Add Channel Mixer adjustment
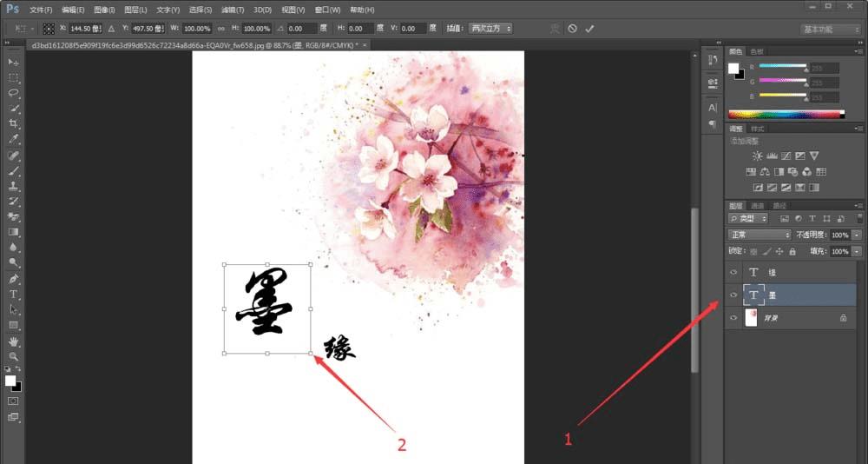Screen dimensions: 868x464 (807, 172)
